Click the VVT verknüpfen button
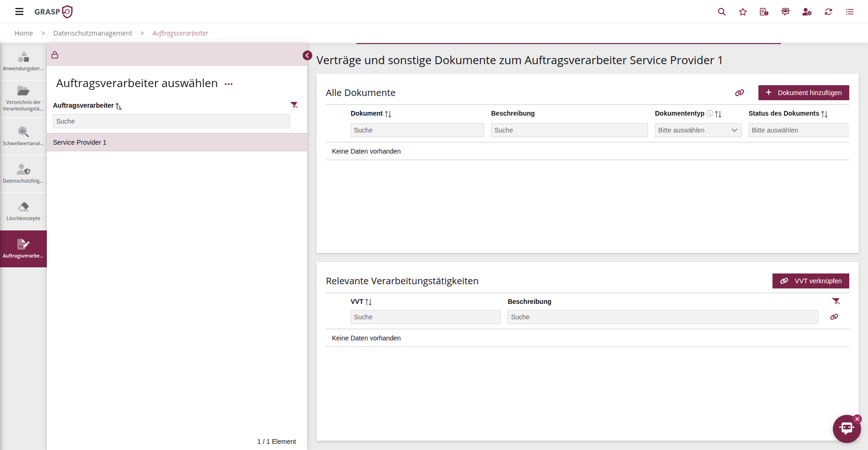The width and height of the screenshot is (868, 450). 810,281
